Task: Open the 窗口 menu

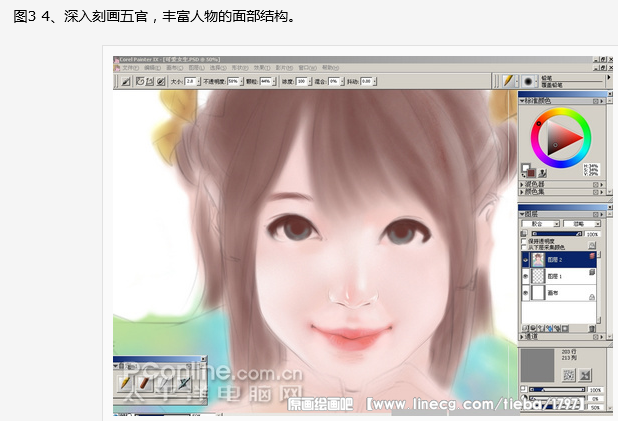Action: pyautogui.click(x=307, y=68)
